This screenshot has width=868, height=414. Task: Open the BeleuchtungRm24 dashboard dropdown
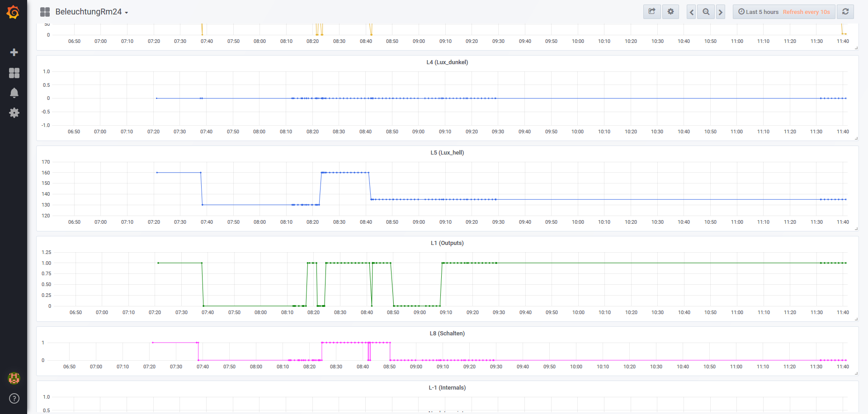coord(92,12)
